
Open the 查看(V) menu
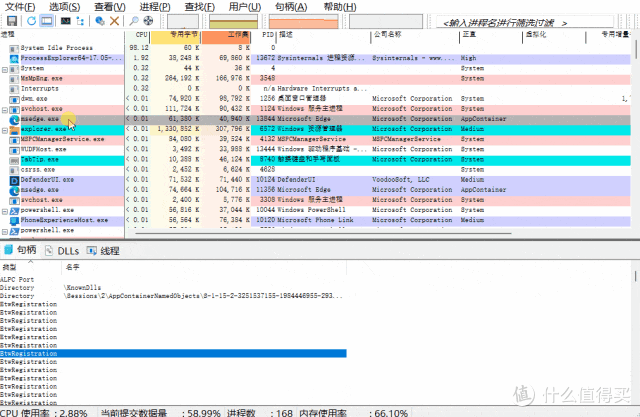[x=110, y=7]
